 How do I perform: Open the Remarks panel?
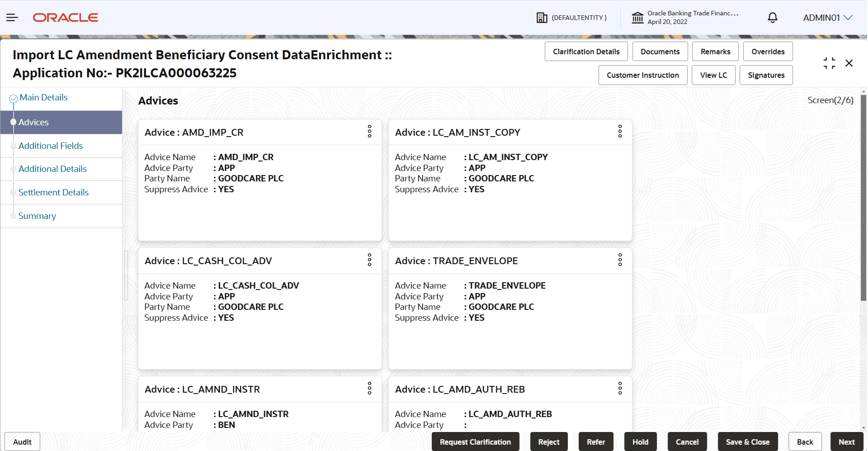[715, 52]
